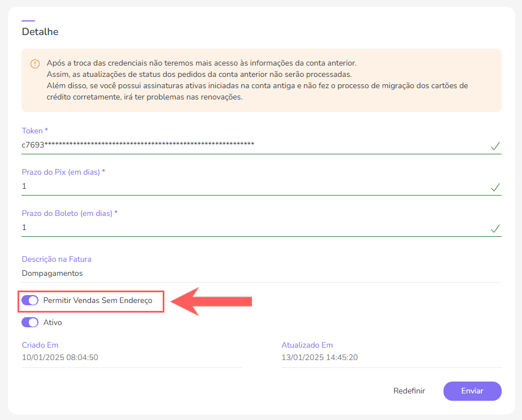Viewport: 522px width, 420px height.
Task: Click the 'Token *' field label
Action: 35,130
